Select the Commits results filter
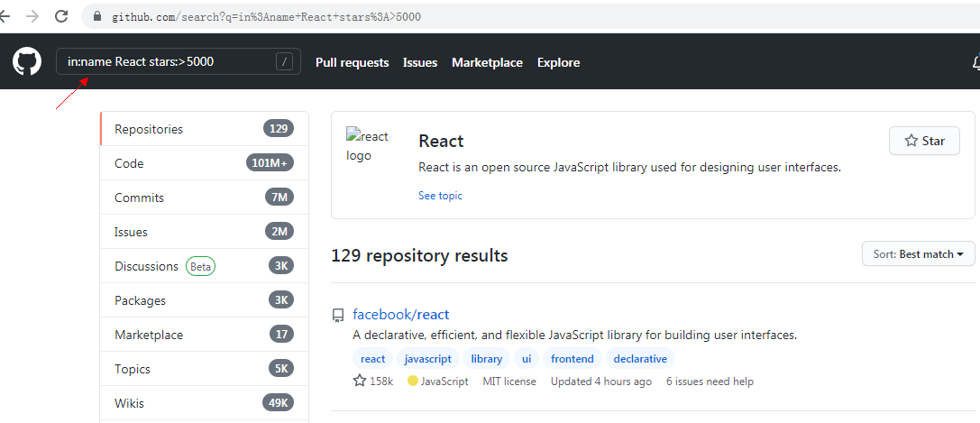The image size is (980, 423). [x=204, y=198]
